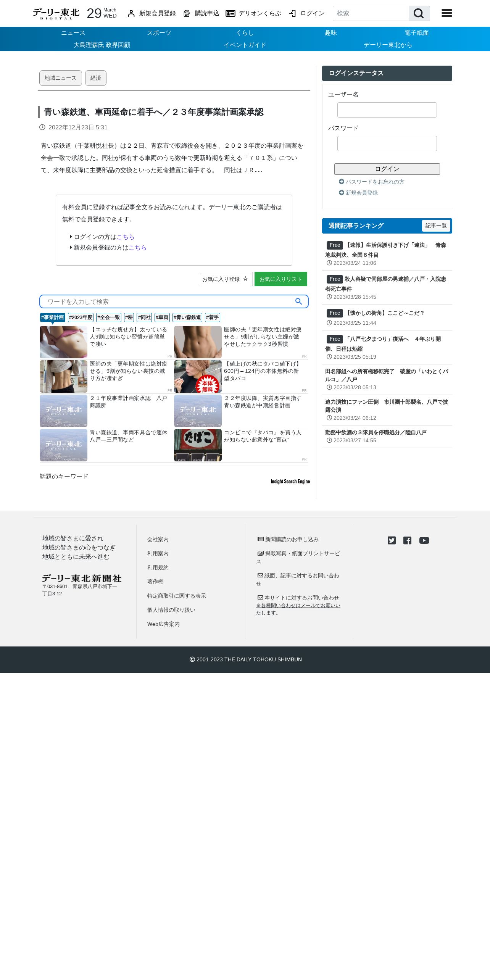Image resolution: width=490 pixels, height=980 pixels.
Task: Open ranking article 【懐かしの街角】ここど～こだ？
Action: pos(384,313)
